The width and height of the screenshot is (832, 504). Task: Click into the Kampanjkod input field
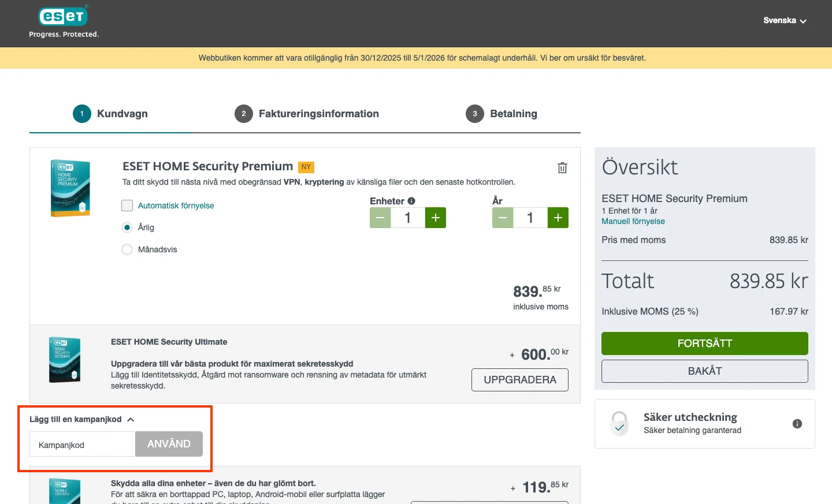(83, 445)
